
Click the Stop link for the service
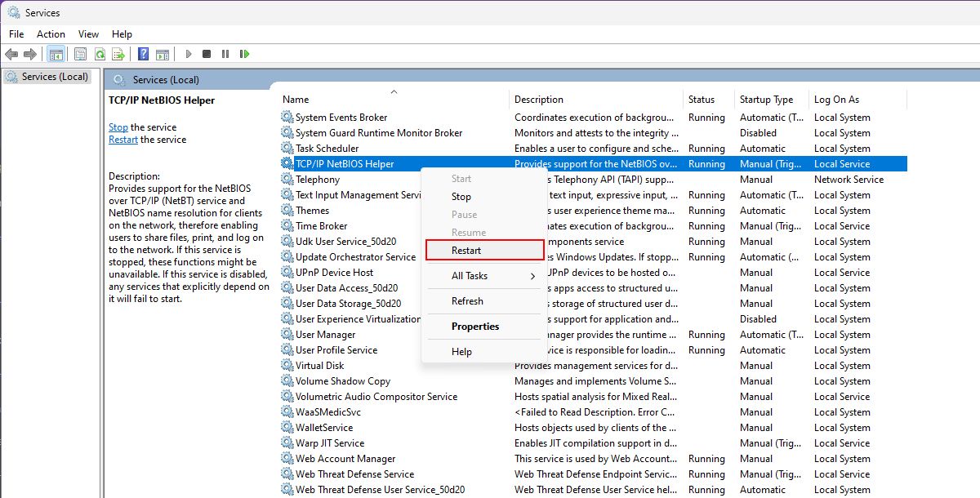(118, 127)
